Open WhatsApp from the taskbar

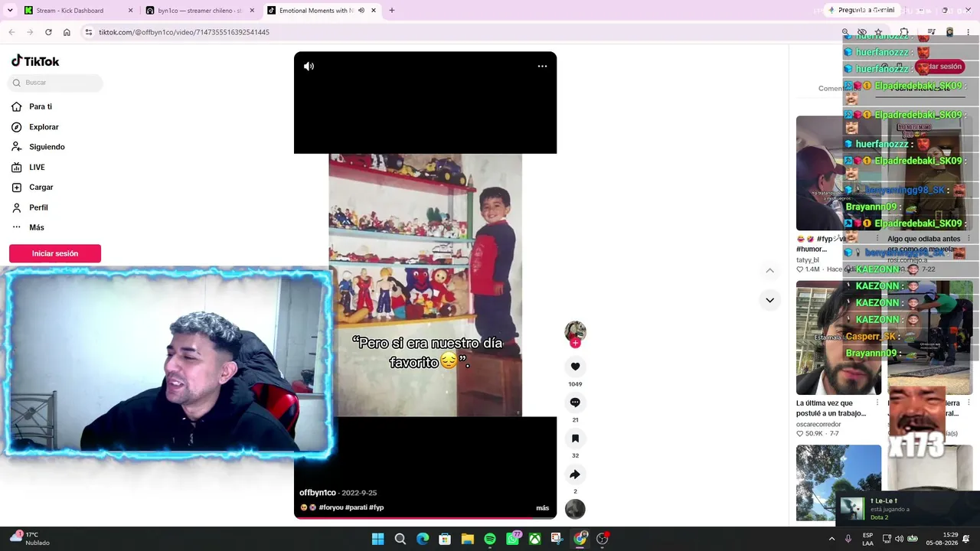click(513, 540)
